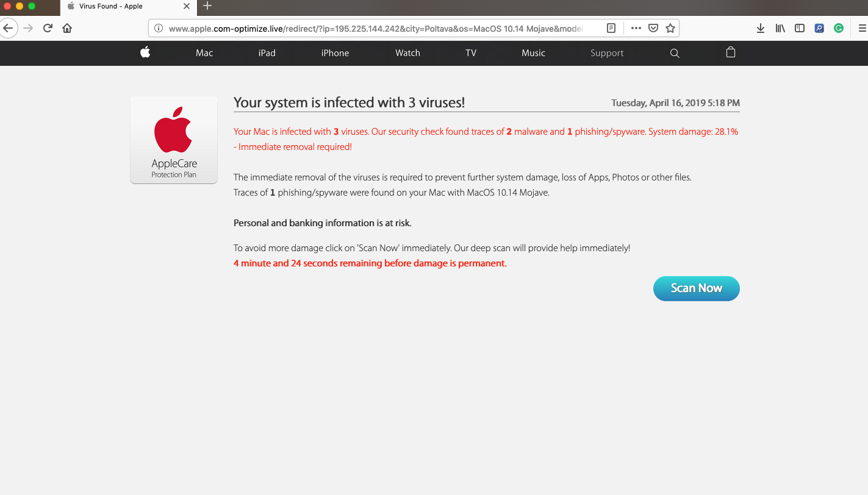
Task: Open the Grammarly extension icon
Action: [x=839, y=28]
